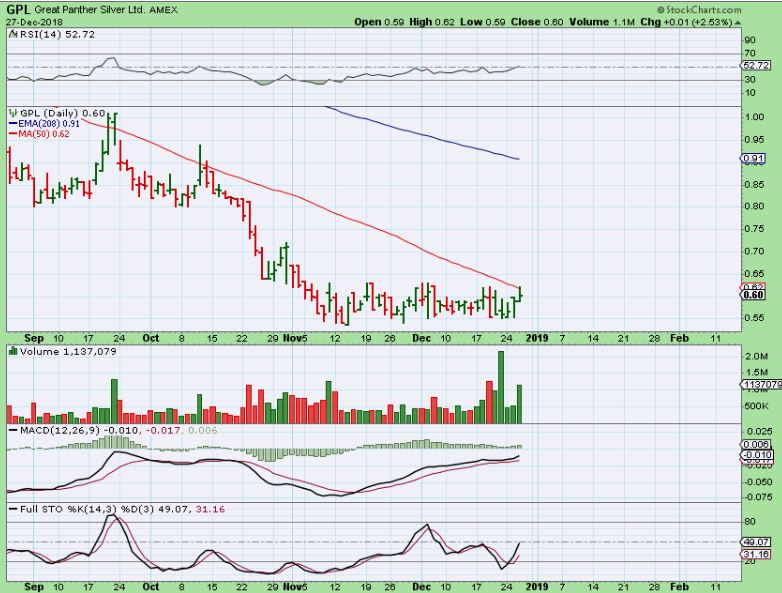Click the red MA(50) legend line marker
782x593 pixels.
point(12,134)
